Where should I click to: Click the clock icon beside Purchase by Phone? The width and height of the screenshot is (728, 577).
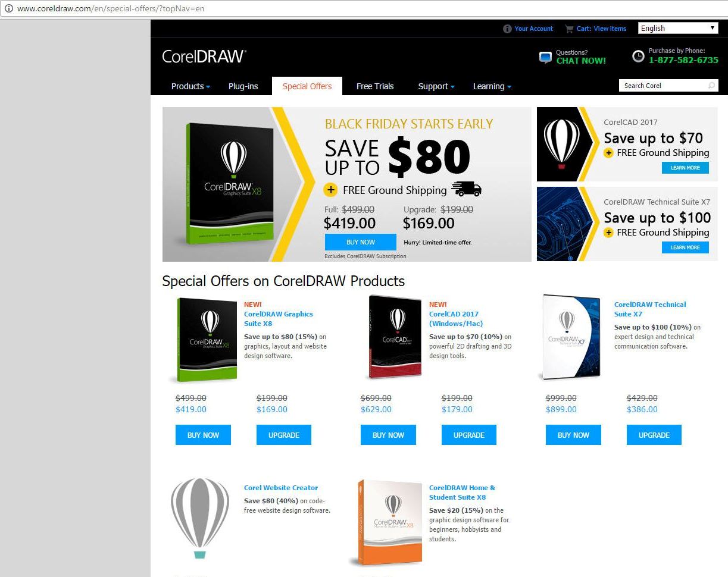(638, 57)
